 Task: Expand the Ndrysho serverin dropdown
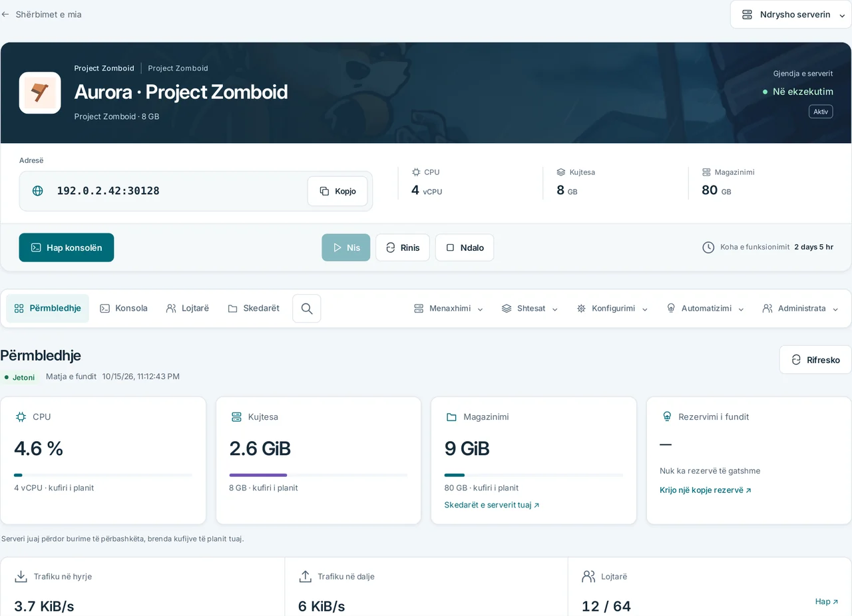[x=791, y=15]
